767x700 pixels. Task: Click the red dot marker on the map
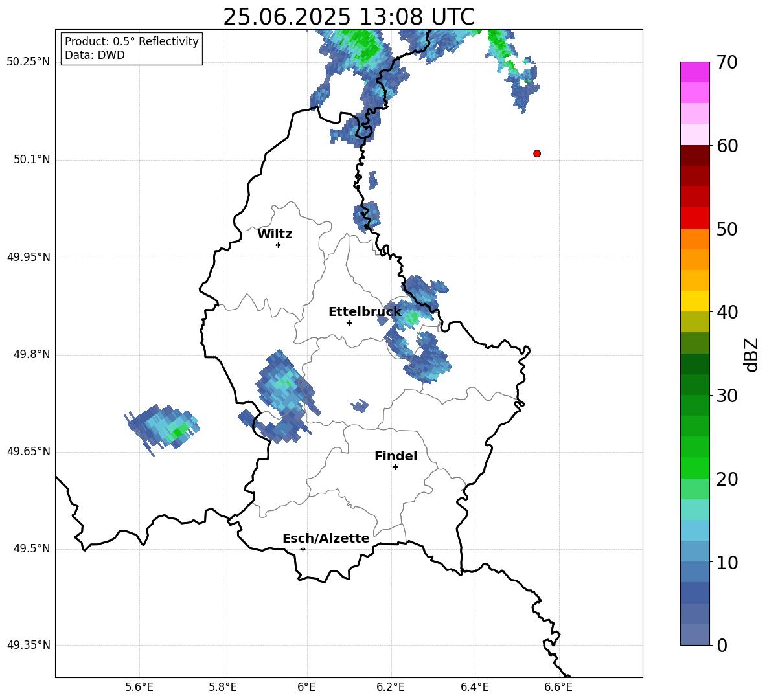[536, 153]
